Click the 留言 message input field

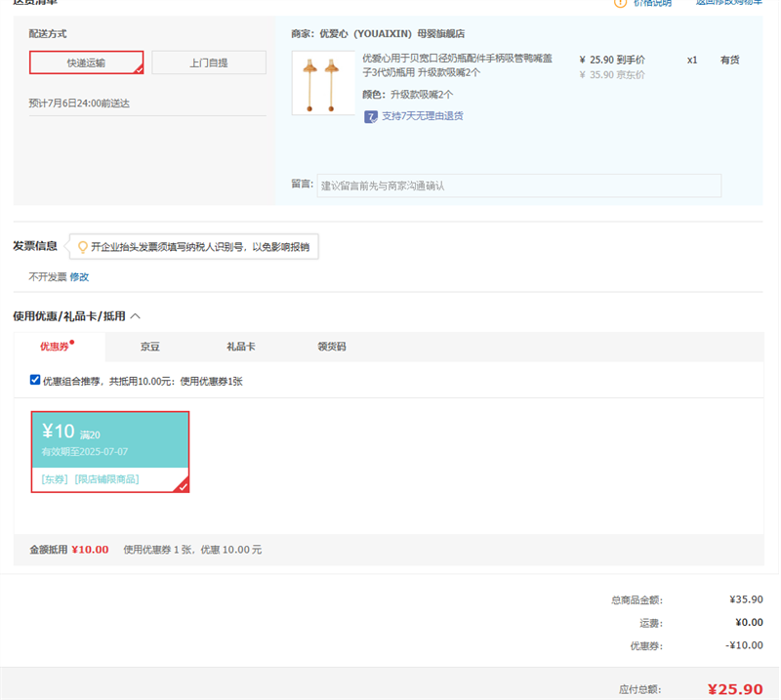click(x=517, y=185)
